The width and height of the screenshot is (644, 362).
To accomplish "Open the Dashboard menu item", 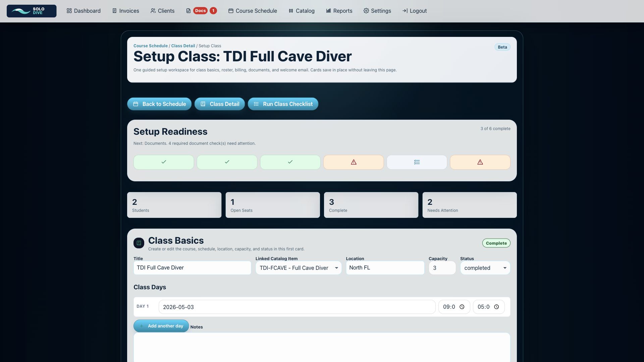I will click(x=84, y=11).
